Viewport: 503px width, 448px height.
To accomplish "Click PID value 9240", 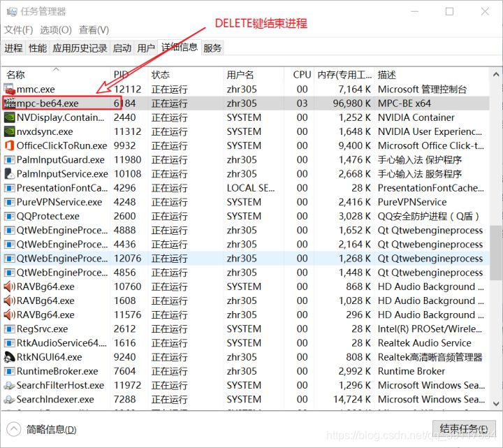I will [124, 357].
